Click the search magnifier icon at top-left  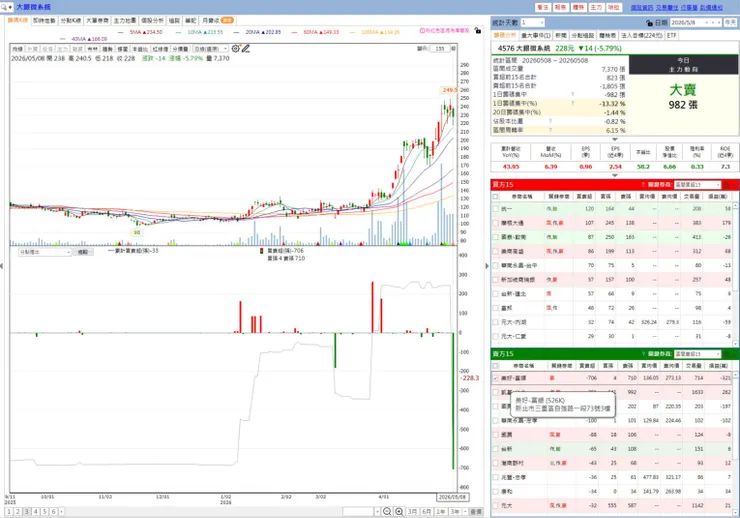coord(4,7)
